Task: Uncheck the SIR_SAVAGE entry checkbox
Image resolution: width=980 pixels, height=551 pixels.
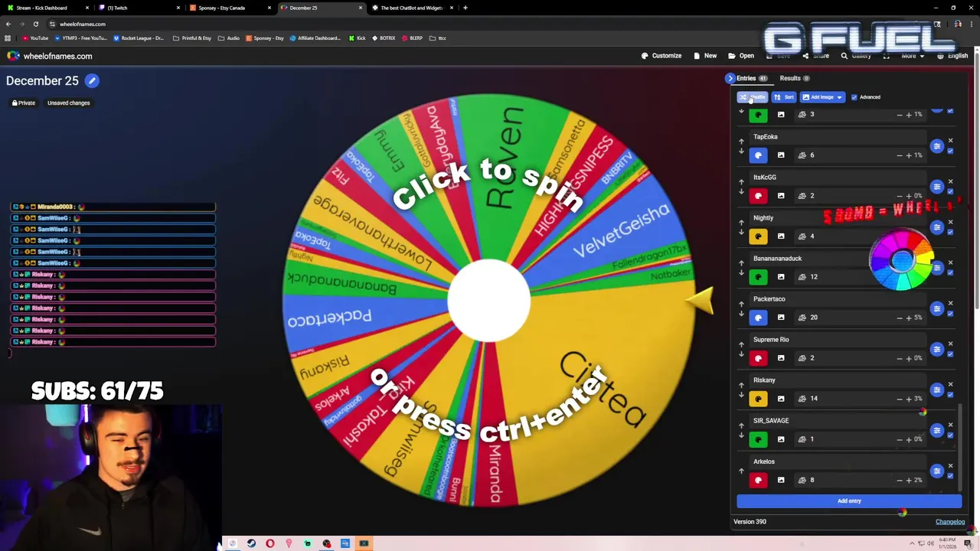Action: [x=950, y=435]
